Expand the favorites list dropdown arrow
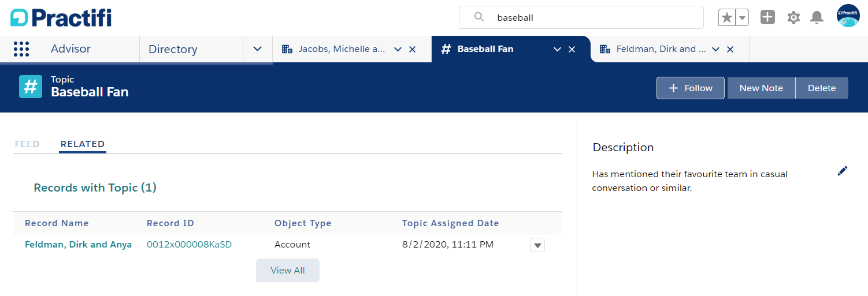This screenshot has height=296, width=868. pyautogui.click(x=743, y=17)
